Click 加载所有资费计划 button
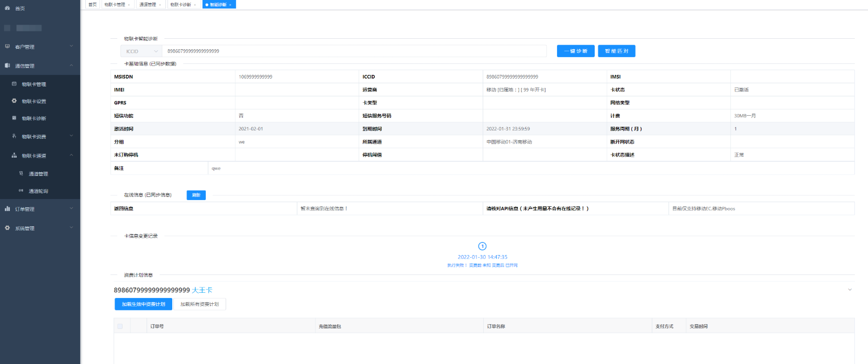This screenshot has width=868, height=364. pos(199,304)
